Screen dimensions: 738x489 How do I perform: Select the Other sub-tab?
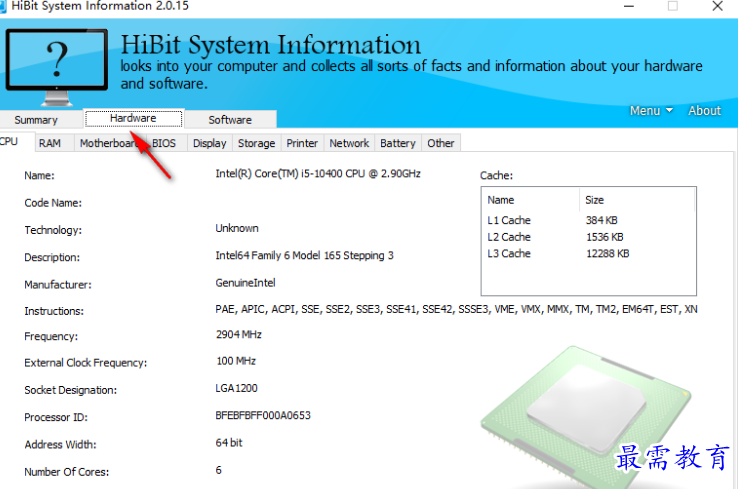[441, 143]
